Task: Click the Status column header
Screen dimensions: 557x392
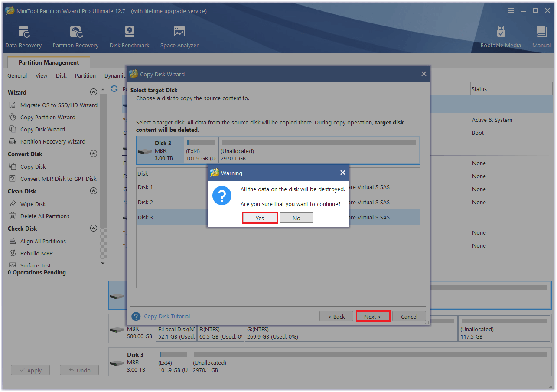Action: [x=512, y=89]
